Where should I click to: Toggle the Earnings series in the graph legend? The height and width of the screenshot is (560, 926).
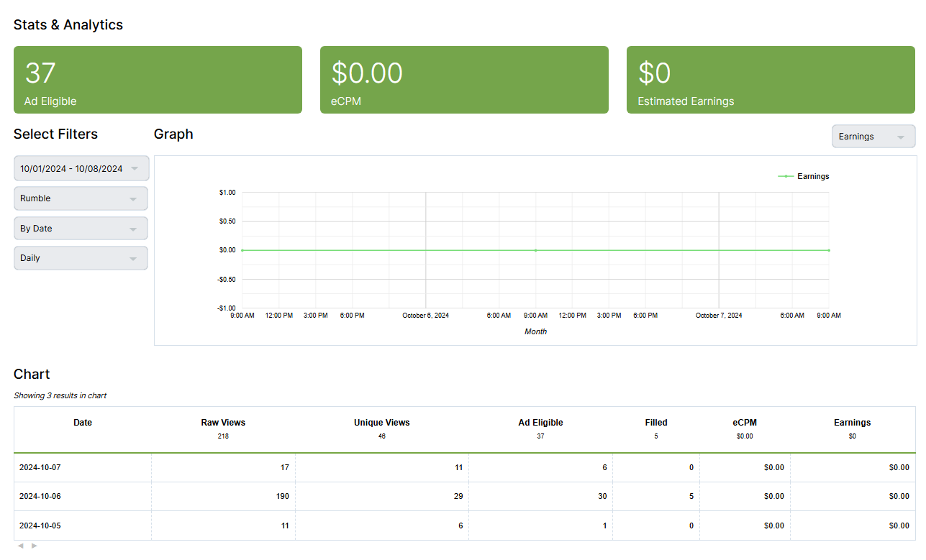(x=804, y=176)
